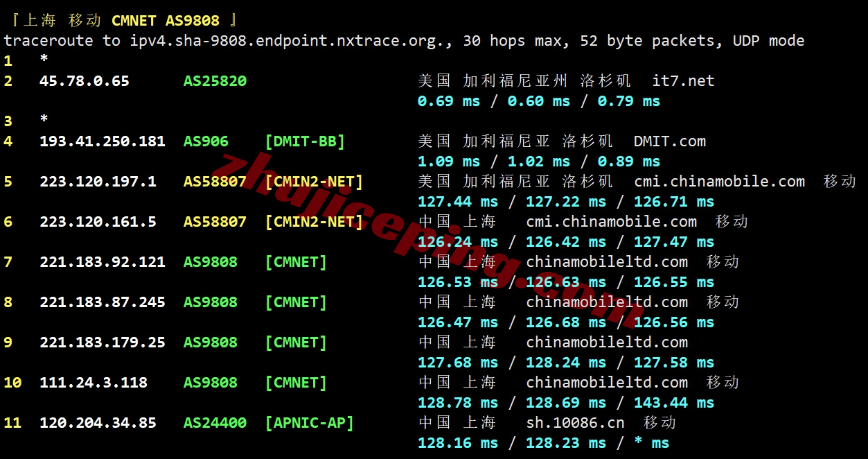Select IP address 221.183.179.25
868x459 pixels.
(103, 343)
